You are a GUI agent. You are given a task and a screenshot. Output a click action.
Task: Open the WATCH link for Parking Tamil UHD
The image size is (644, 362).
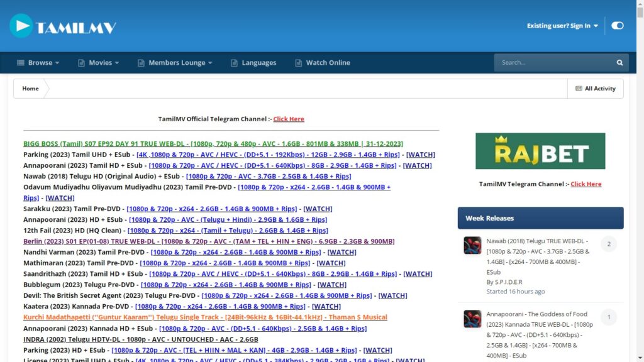coord(420,155)
